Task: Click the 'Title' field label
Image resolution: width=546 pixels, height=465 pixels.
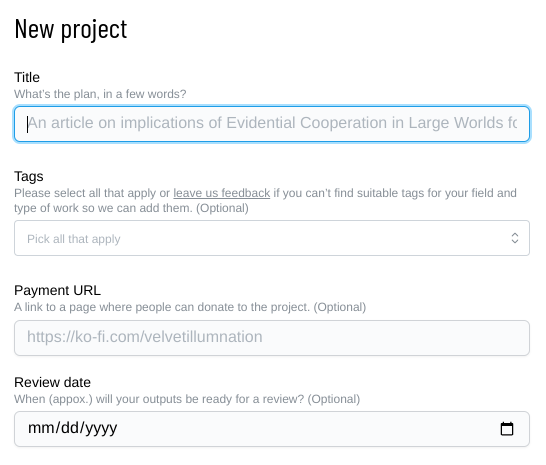Action: point(27,77)
